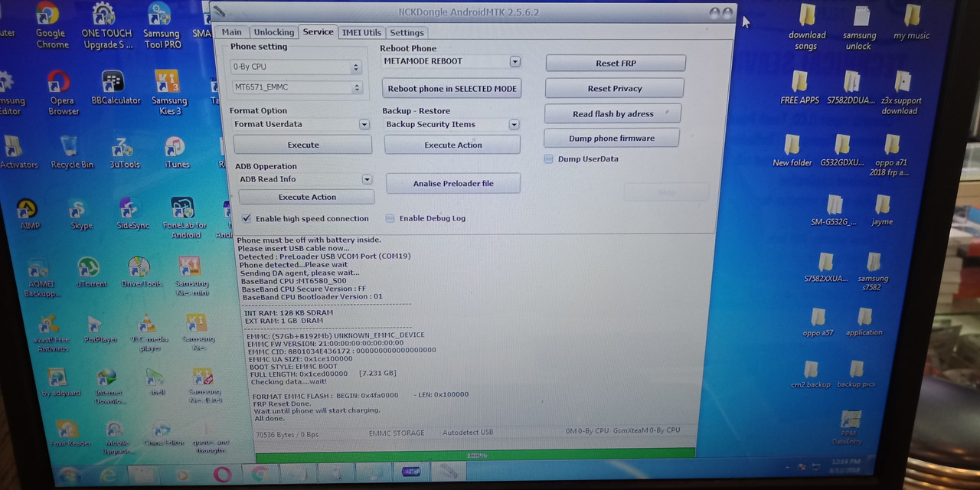
Task: Click Execute Action under Backup - Restore
Action: [x=453, y=145]
